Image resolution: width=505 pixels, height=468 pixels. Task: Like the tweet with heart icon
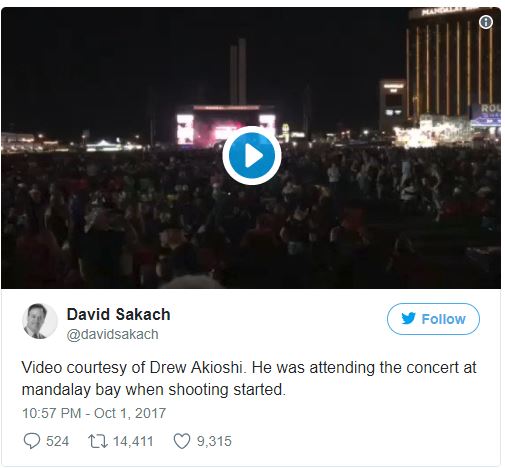click(x=182, y=441)
